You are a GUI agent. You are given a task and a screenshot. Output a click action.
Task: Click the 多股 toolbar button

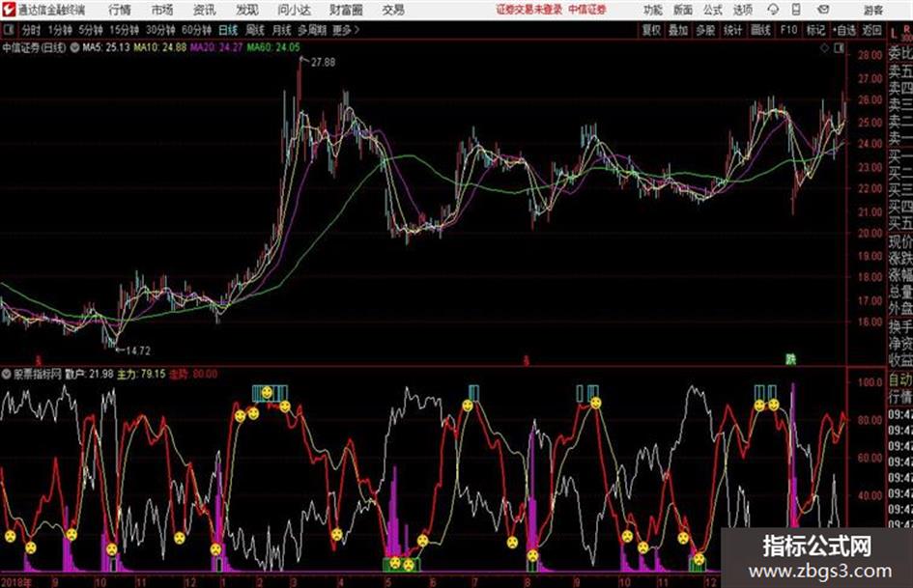pos(705,30)
